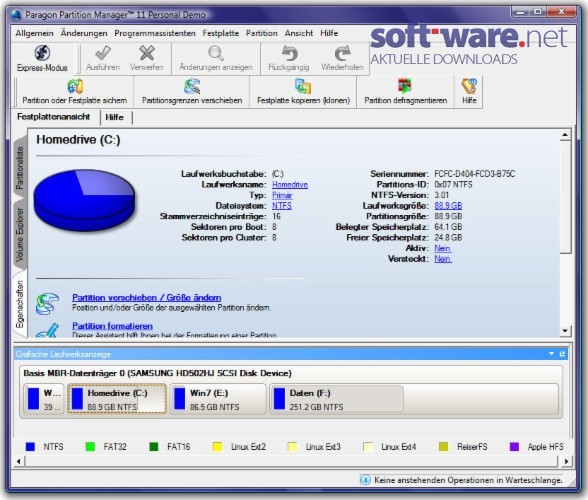Viewport: 588px width, 500px height.
Task: Click the Apple HFS purple legend swatch
Action: 514,447
